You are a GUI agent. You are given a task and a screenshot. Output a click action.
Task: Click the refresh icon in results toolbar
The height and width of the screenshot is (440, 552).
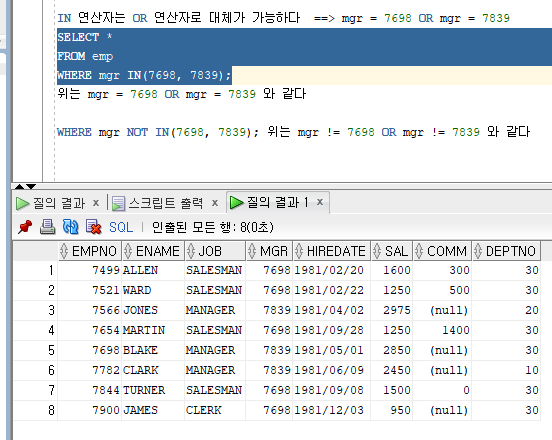70,227
